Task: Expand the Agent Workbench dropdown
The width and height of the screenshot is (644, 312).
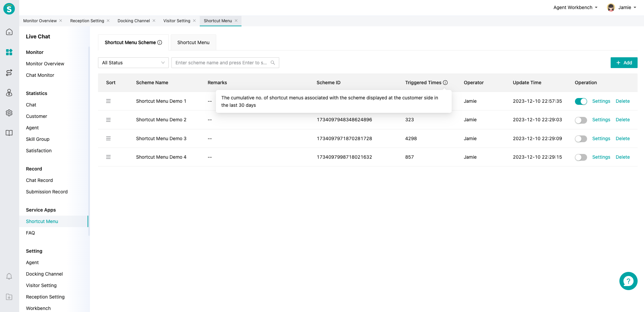Action: [x=575, y=7]
